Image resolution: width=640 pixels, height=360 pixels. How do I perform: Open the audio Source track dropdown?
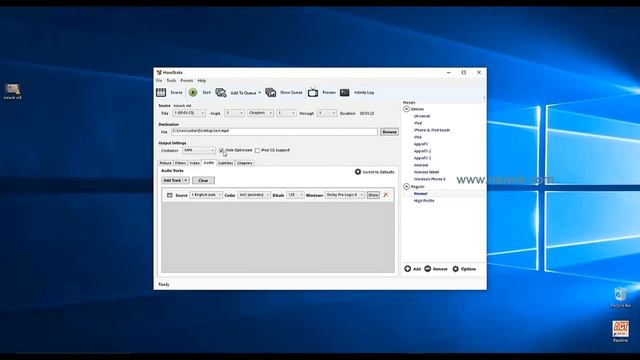pos(206,195)
